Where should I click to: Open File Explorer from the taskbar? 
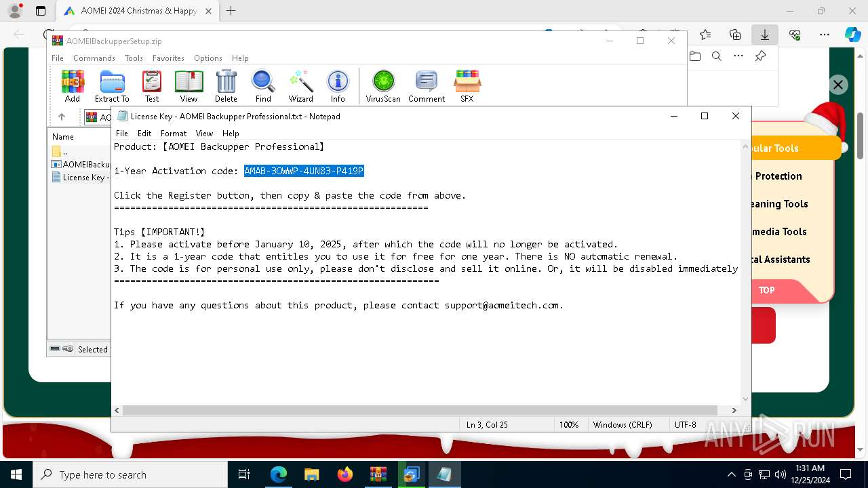[311, 474]
